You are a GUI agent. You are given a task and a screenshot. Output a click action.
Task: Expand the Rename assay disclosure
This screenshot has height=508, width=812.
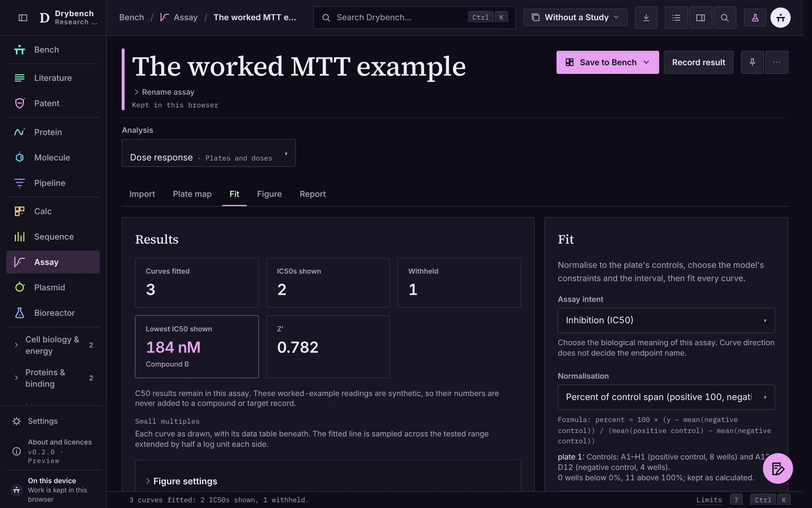pyautogui.click(x=164, y=92)
